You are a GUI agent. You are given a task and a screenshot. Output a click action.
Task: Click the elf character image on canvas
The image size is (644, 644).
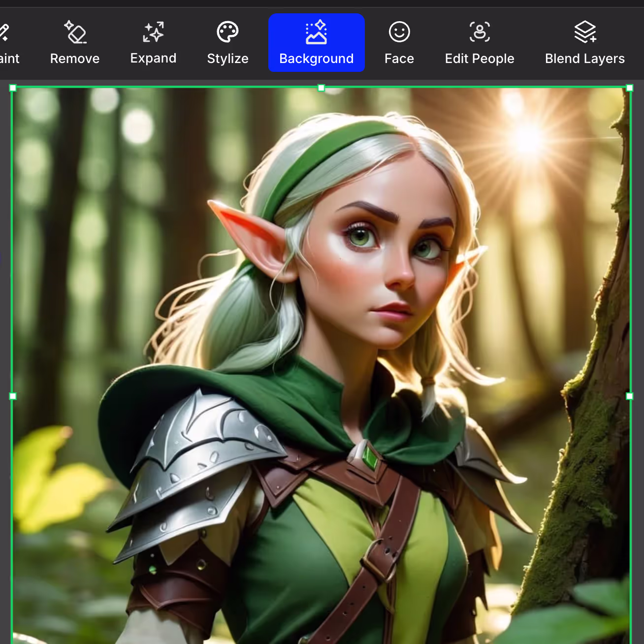pos(321,366)
